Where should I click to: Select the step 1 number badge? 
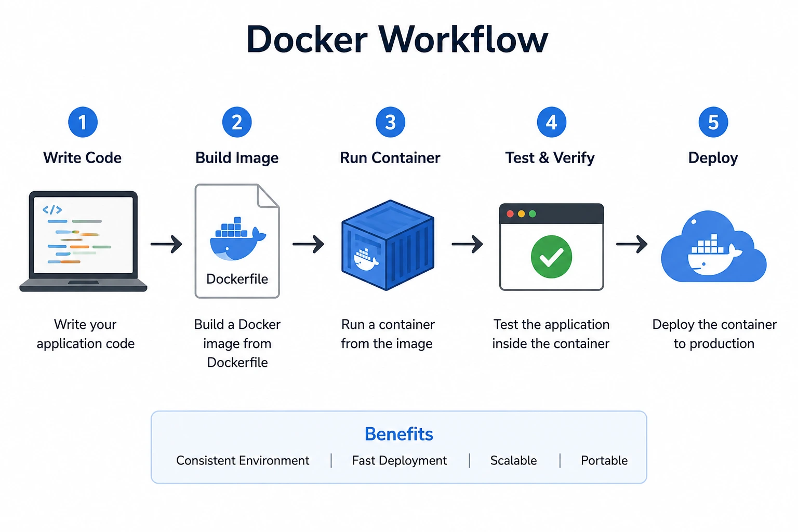pos(83,122)
